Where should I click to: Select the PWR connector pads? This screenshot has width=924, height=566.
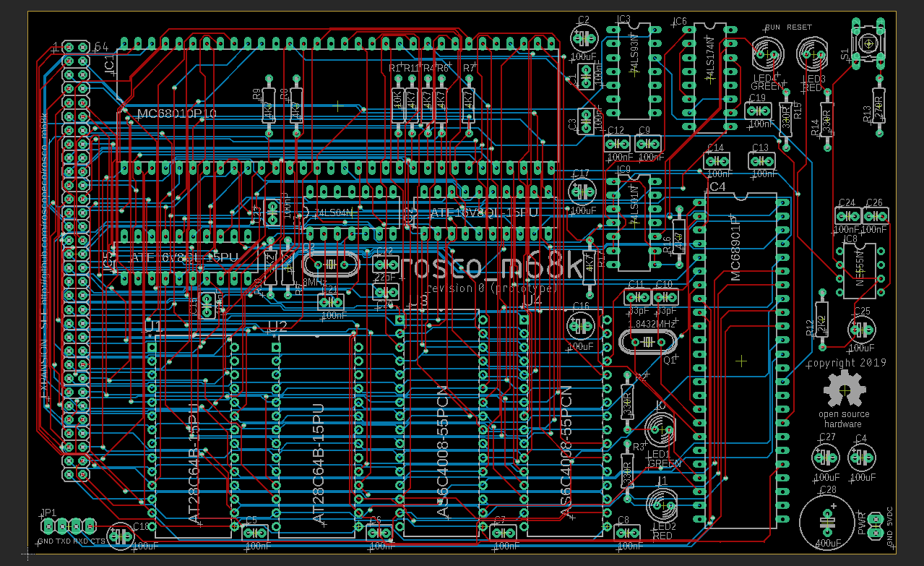(875, 524)
